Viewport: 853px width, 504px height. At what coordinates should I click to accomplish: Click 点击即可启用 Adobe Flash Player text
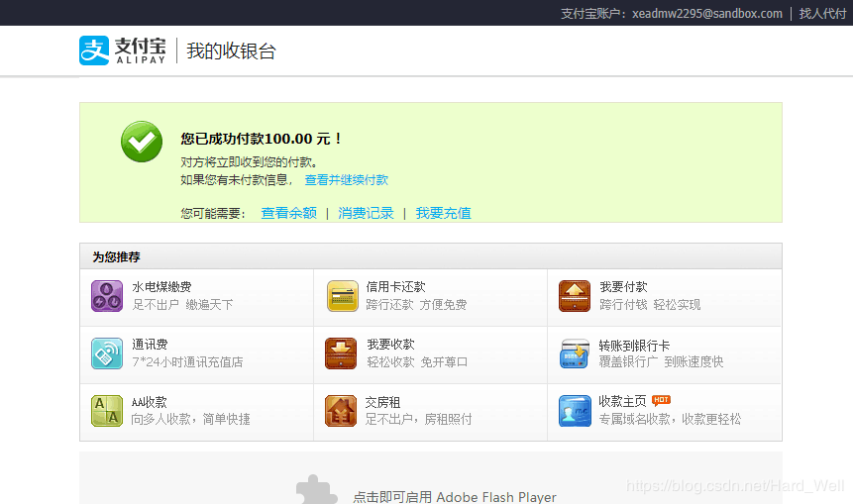455,497
